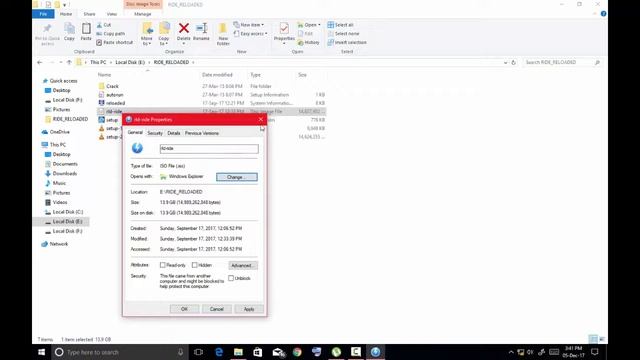Click Select all in the ribbon
640x360 pixels.
[340, 25]
